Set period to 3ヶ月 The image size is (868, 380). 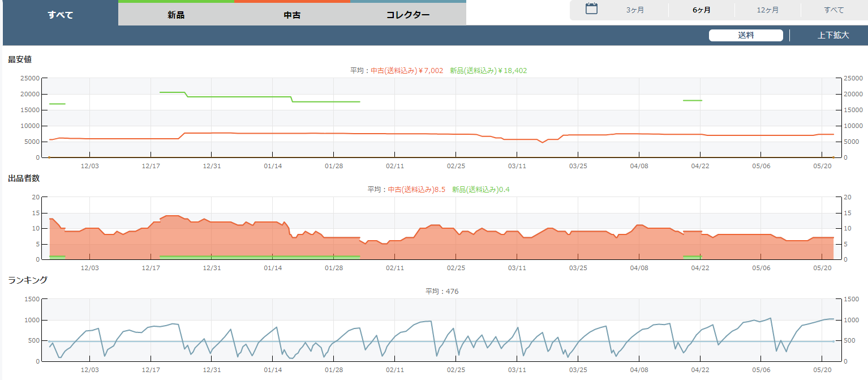(635, 10)
